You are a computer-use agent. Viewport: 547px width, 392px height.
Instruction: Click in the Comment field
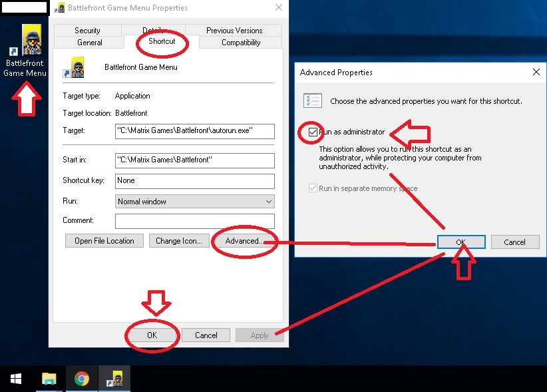pos(195,221)
